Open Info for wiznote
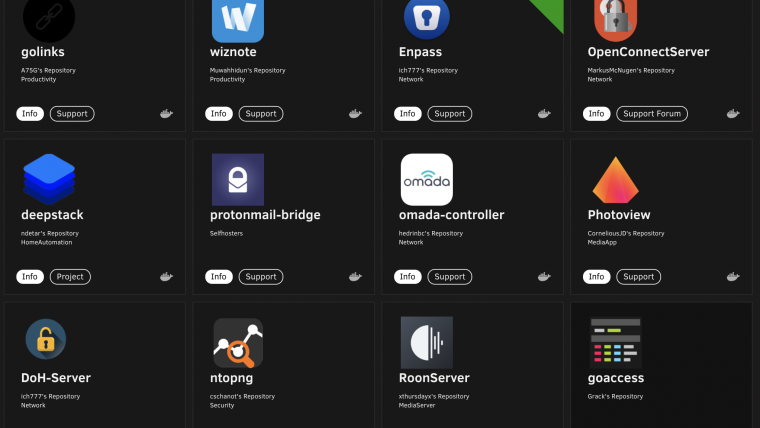The image size is (760, 428). pyautogui.click(x=219, y=114)
